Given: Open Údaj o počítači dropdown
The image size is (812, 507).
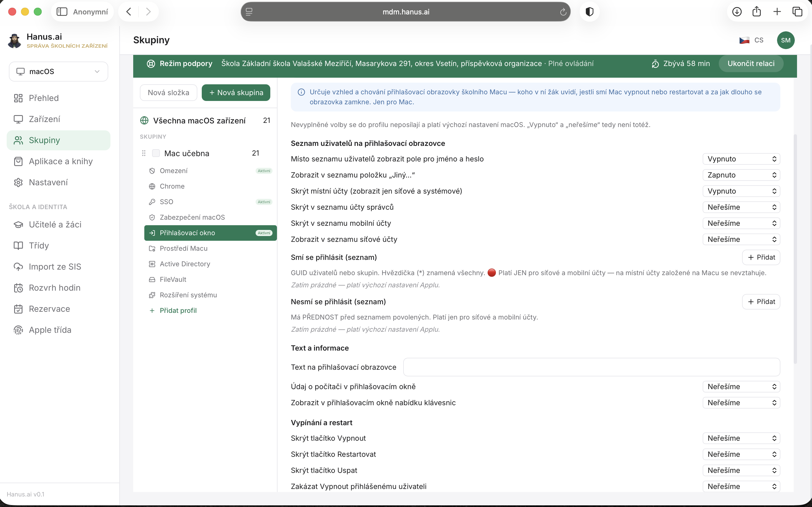Looking at the screenshot, I should pyautogui.click(x=741, y=387).
